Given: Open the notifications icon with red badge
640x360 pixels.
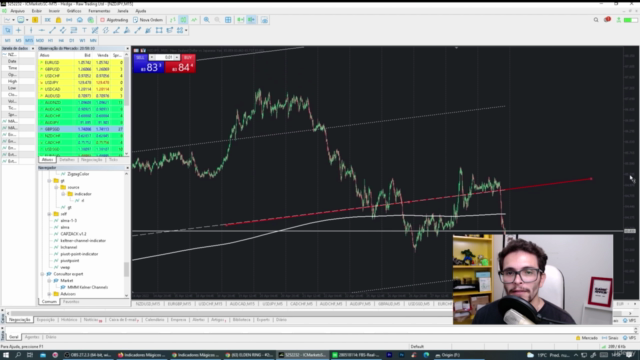Looking at the screenshot, I should click(607, 20).
